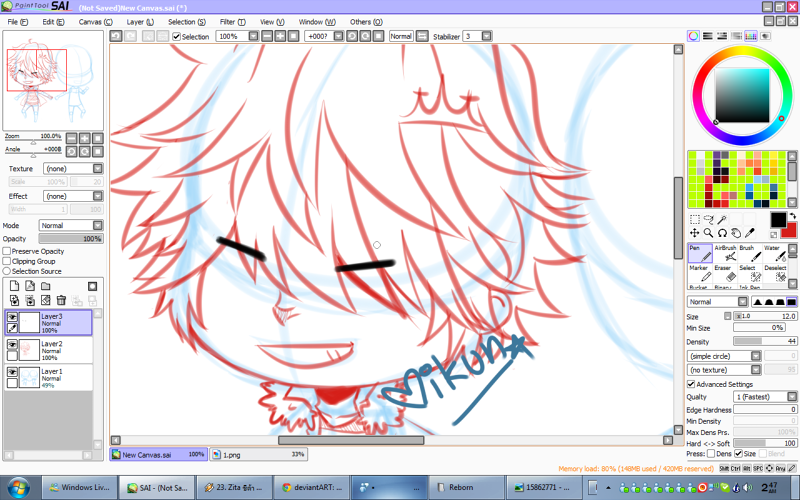
Task: Pick the Marker tool
Action: [x=700, y=273]
